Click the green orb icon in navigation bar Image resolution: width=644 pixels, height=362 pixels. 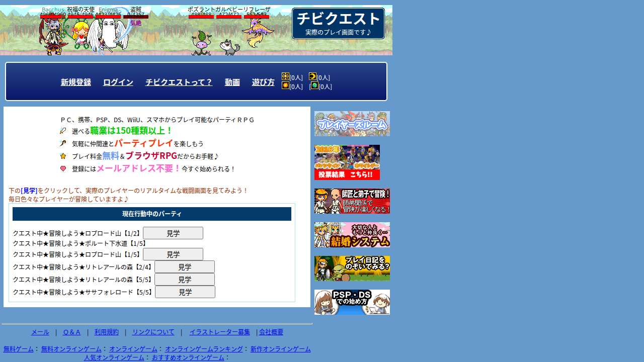(x=314, y=85)
